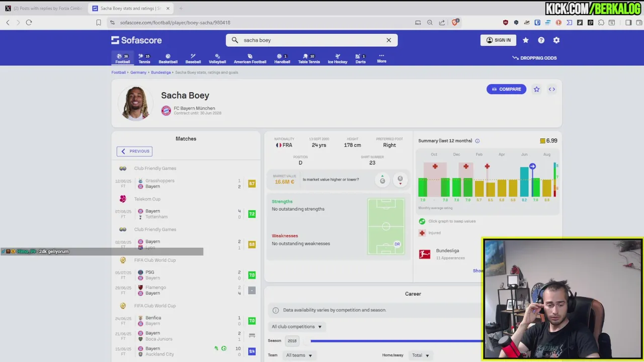The width and height of the screenshot is (644, 362).
Task: Open Bayern vs Boca Juniors match row
Action: coord(186,336)
